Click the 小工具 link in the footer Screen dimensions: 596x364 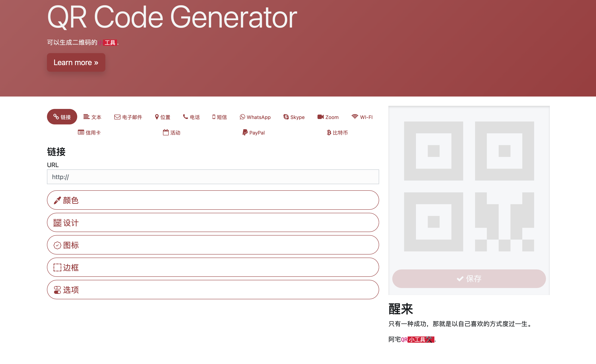(x=421, y=340)
